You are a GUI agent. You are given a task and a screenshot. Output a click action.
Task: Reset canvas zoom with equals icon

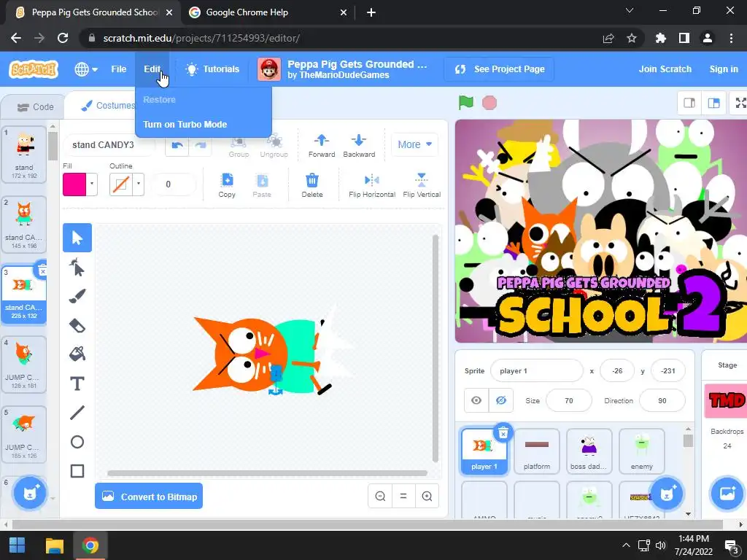point(403,496)
